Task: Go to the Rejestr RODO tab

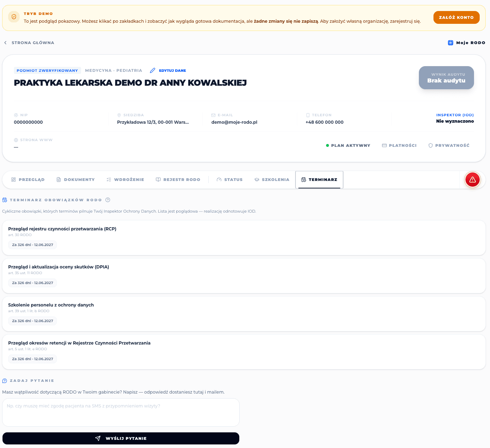Action: tap(178, 180)
